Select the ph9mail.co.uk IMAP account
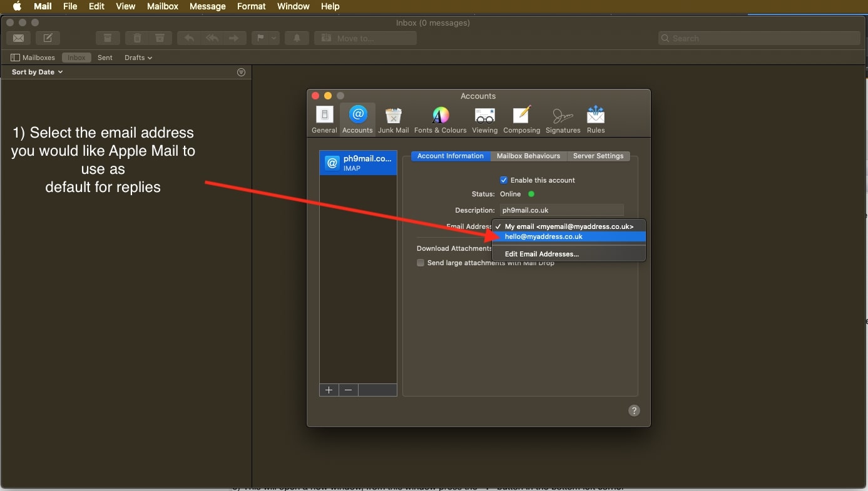The image size is (868, 491). pyautogui.click(x=358, y=163)
